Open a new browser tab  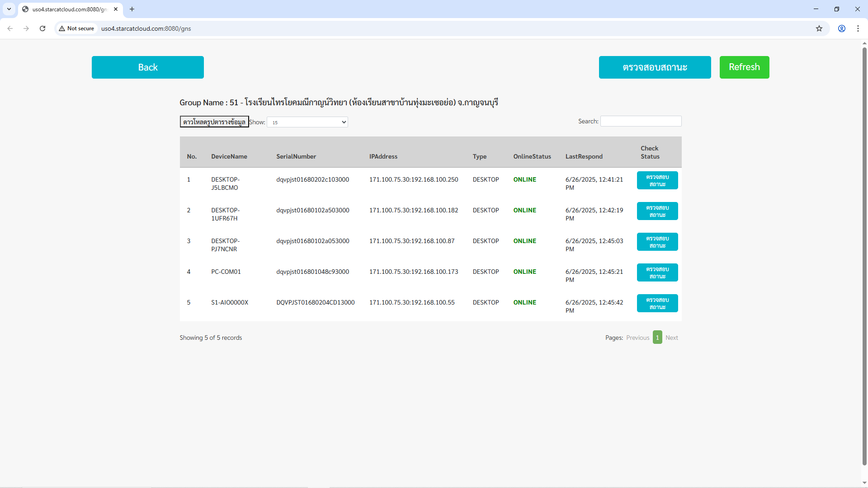point(132,9)
